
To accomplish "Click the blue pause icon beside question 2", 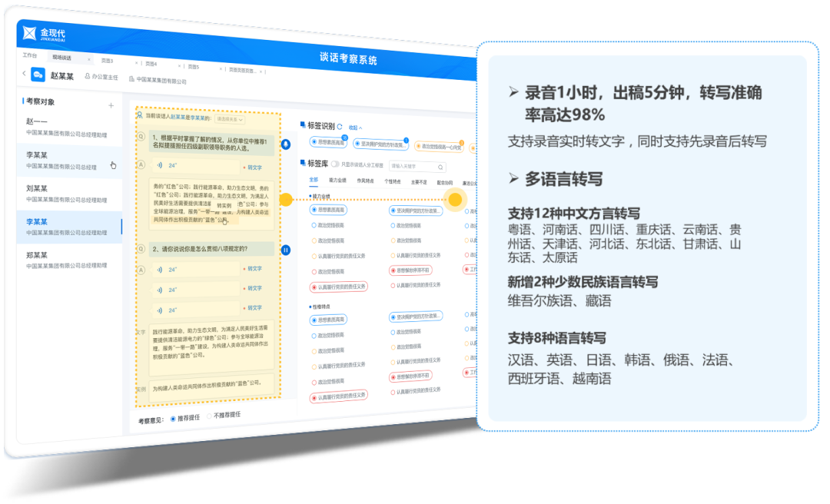I will point(286,250).
